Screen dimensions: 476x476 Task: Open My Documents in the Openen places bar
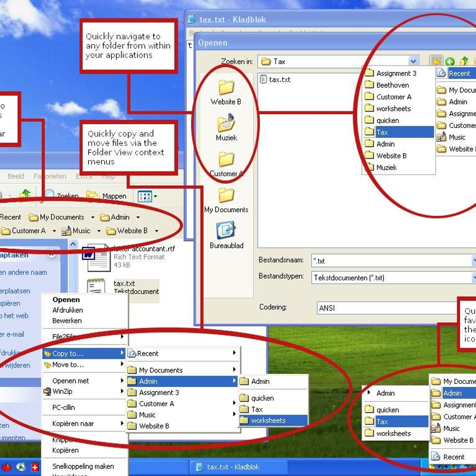click(x=226, y=200)
